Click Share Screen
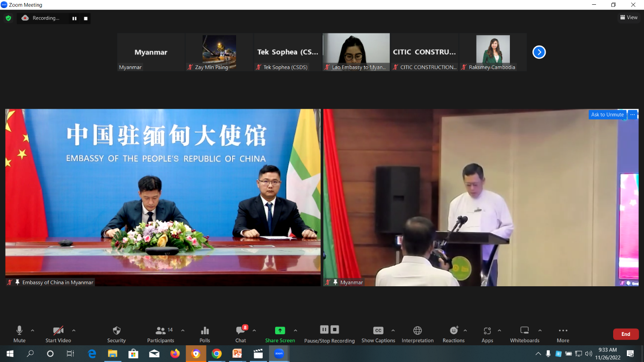The image size is (644, 362). click(280, 334)
